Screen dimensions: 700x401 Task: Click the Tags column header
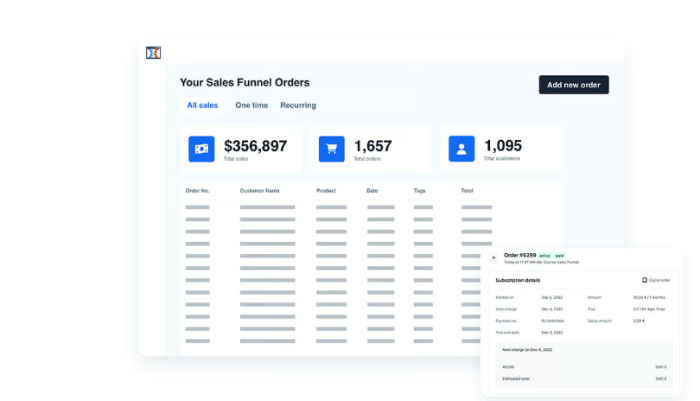[419, 191]
